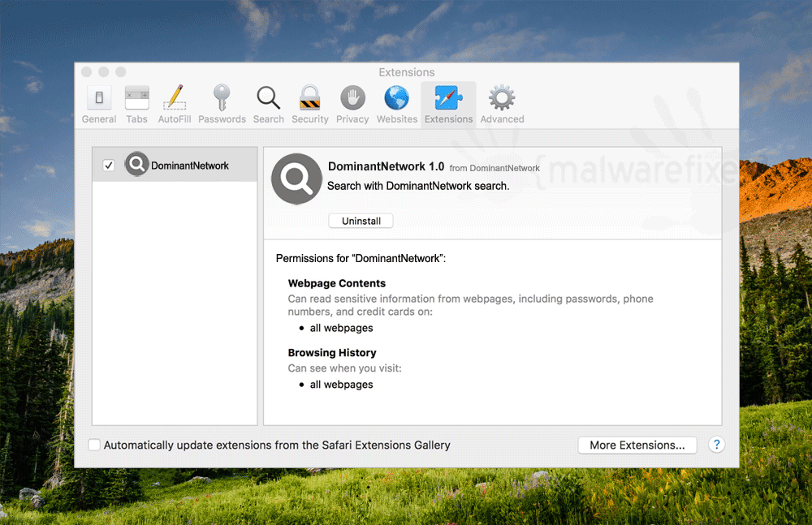The height and width of the screenshot is (525, 812).
Task: Click "Search with DominantNetwork search." description
Action: pyautogui.click(x=418, y=186)
